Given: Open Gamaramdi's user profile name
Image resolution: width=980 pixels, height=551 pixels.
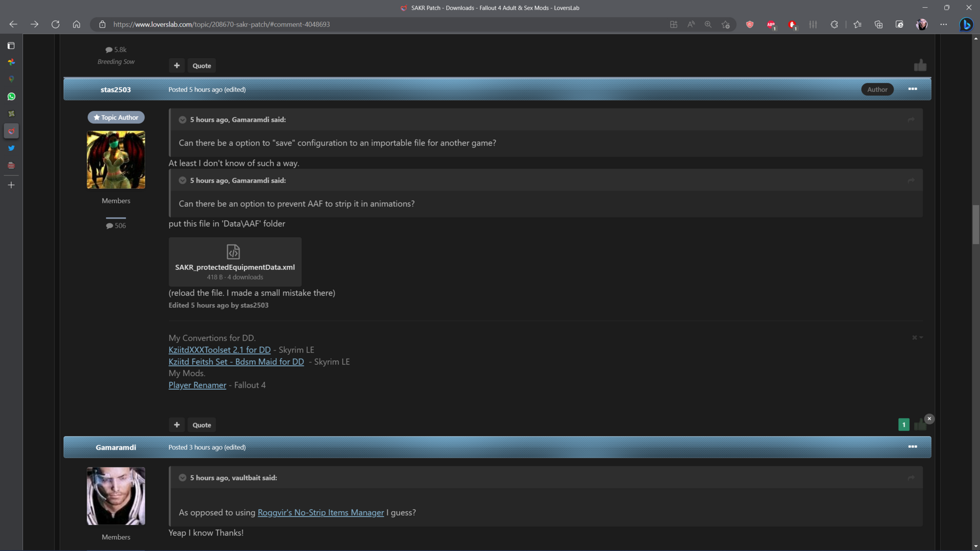Looking at the screenshot, I should (x=116, y=447).
